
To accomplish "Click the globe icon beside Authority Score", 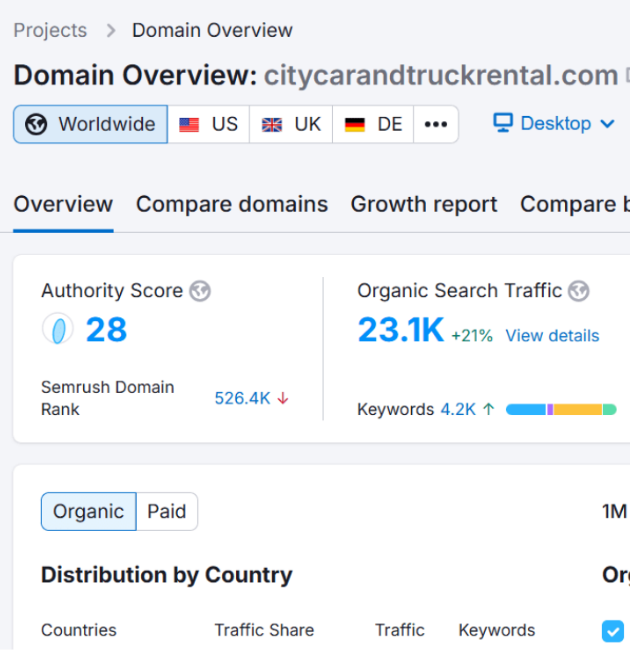I will (200, 291).
